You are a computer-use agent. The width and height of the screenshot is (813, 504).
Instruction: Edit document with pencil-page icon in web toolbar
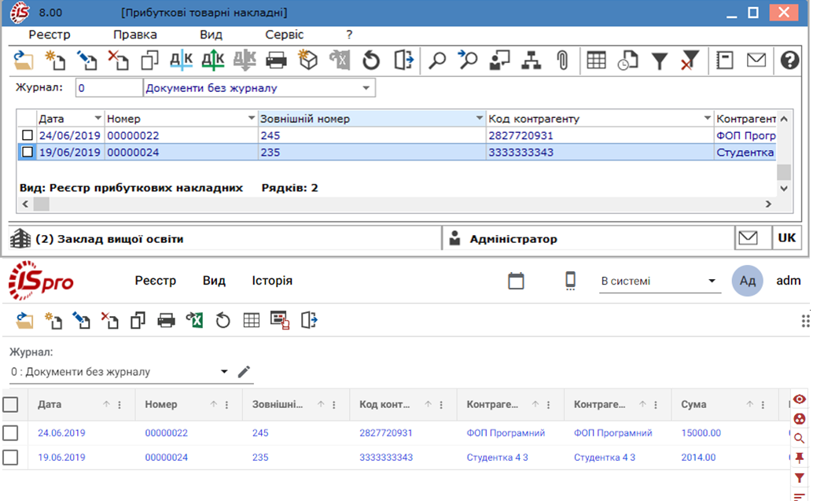click(81, 321)
